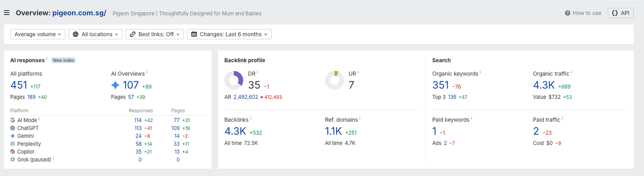
Task: Click ChatGPT pages value 109
Action: 175,128
